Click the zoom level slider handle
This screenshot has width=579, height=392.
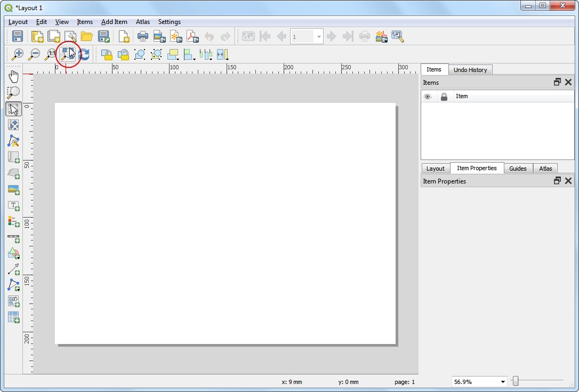[x=516, y=381]
